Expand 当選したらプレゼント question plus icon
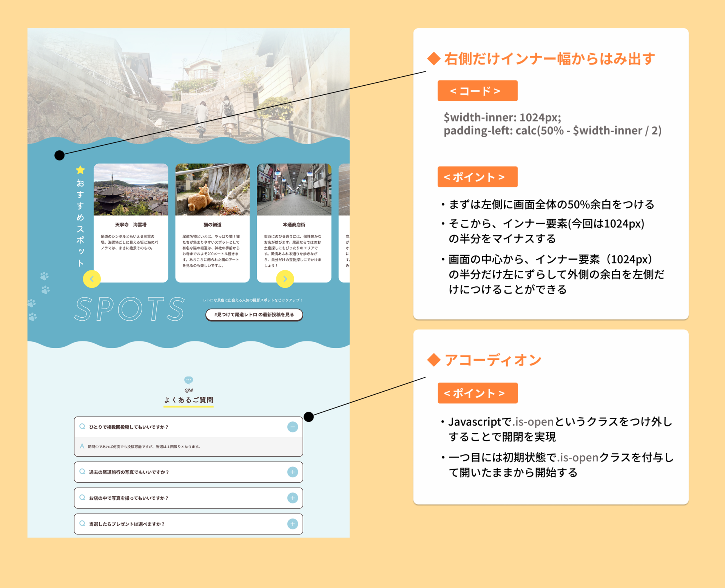The image size is (725, 588). tap(293, 524)
